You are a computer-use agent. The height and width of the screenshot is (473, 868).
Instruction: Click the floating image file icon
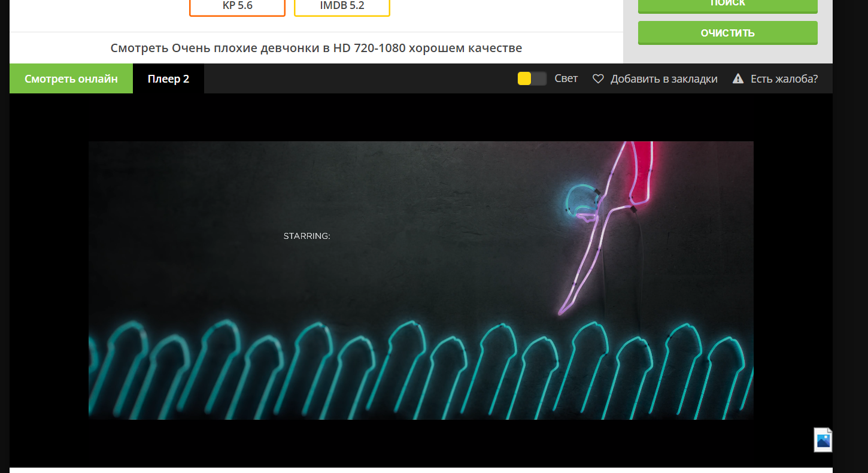823,439
